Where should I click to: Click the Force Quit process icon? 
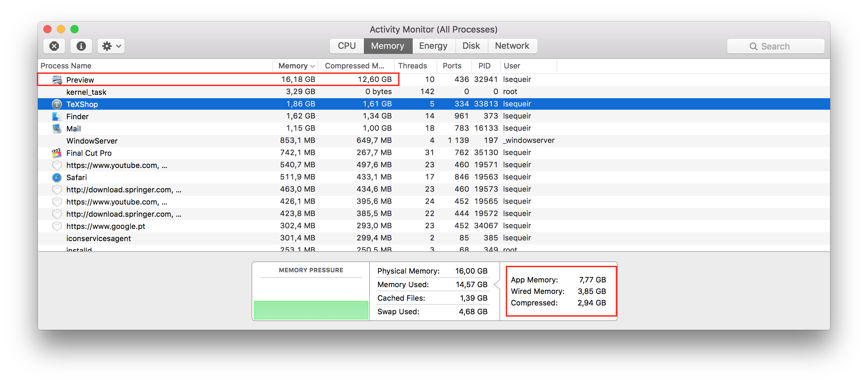pos(54,46)
